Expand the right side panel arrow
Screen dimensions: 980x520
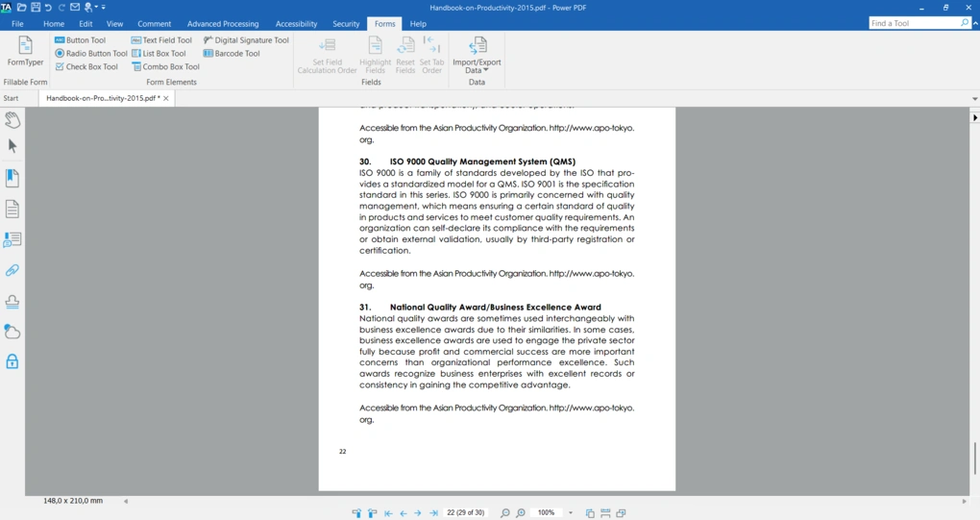click(x=974, y=117)
